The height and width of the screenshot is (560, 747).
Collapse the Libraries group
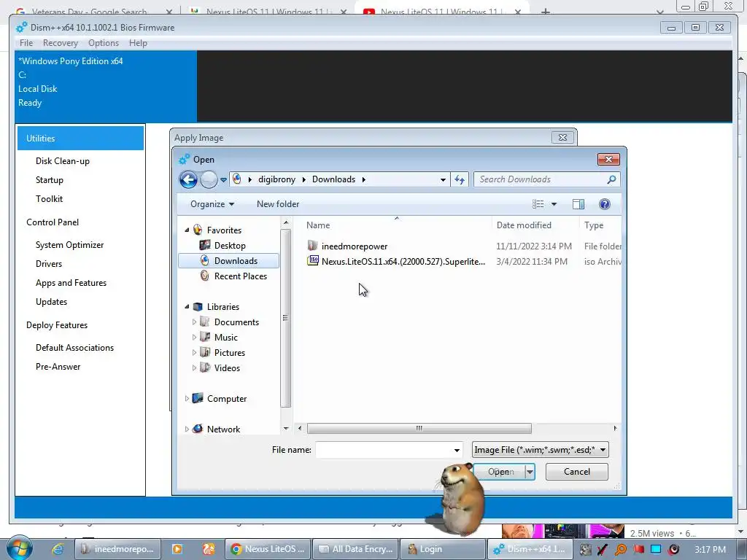(187, 307)
